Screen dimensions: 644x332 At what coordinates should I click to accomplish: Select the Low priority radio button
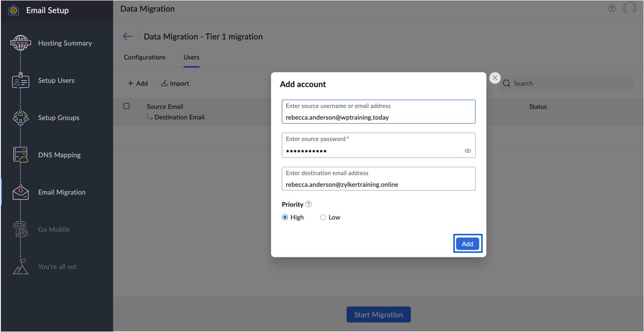click(323, 217)
